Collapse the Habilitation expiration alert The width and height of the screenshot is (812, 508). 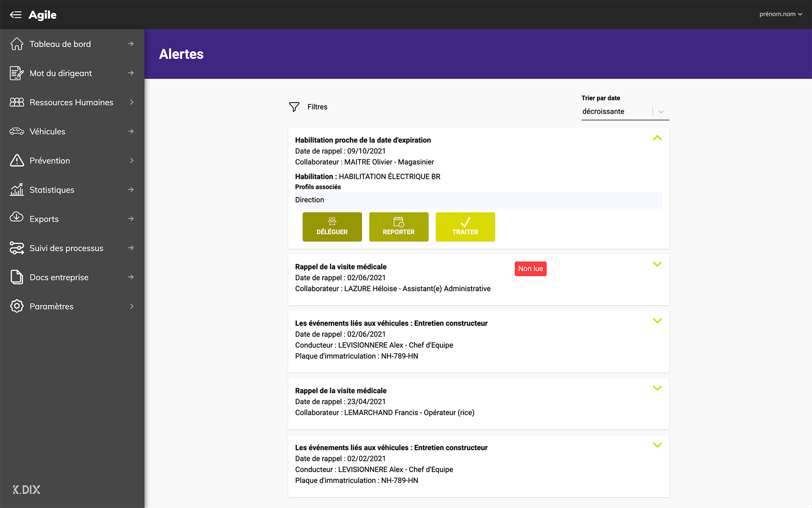[x=657, y=138]
